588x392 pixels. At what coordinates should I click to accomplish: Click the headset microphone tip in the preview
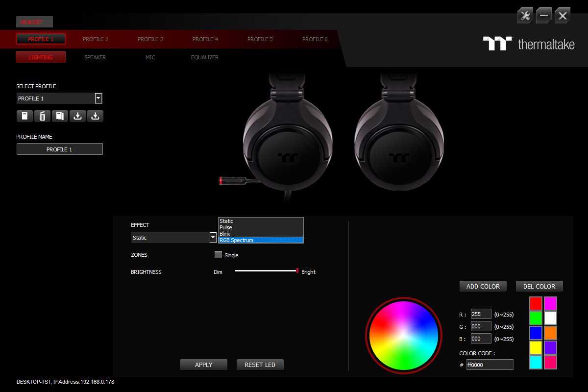pyautogui.click(x=221, y=181)
